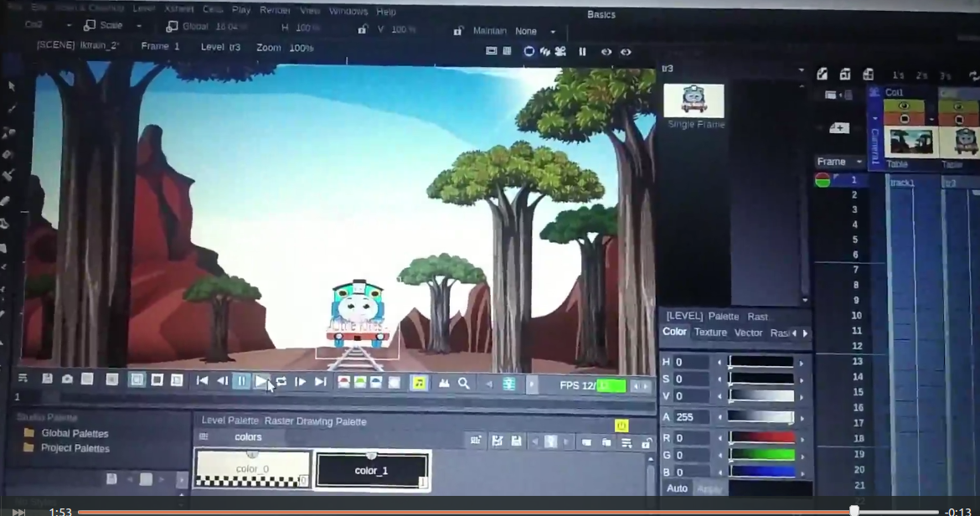Image resolution: width=980 pixels, height=516 pixels.
Task: Jump to the first frame
Action: (202, 381)
